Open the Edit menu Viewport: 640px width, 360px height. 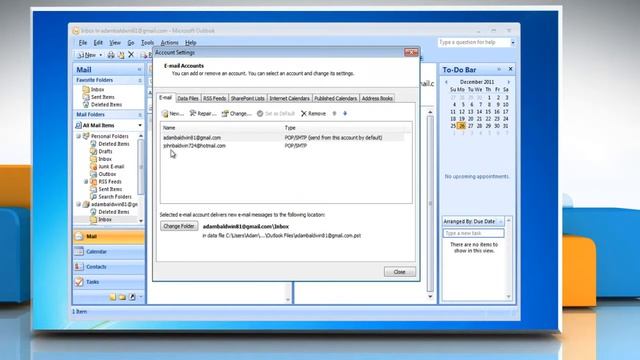98,42
